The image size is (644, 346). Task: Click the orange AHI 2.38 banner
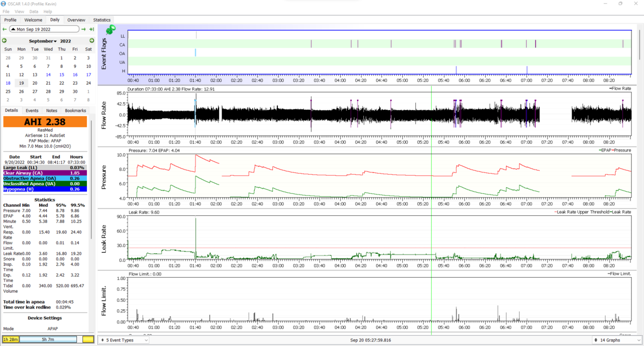coord(45,122)
